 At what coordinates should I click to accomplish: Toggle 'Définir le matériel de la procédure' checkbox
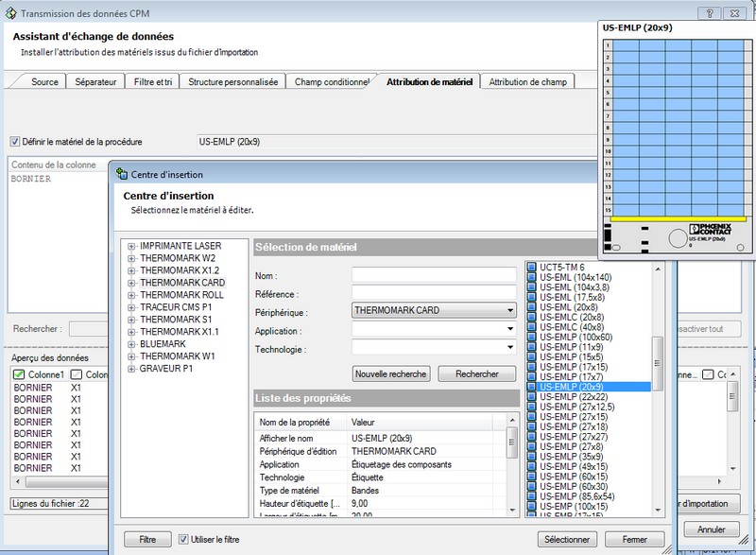click(15, 142)
